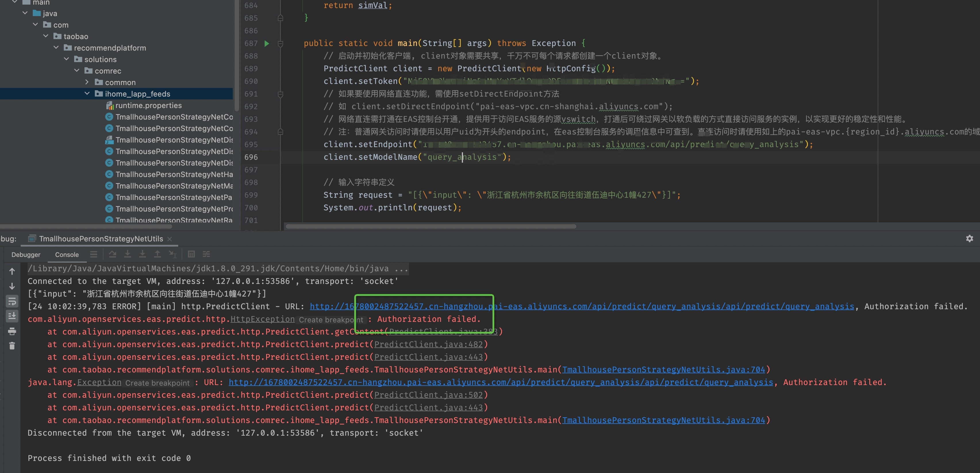Switch to the Console tab
The width and height of the screenshot is (980, 473).
[67, 255]
